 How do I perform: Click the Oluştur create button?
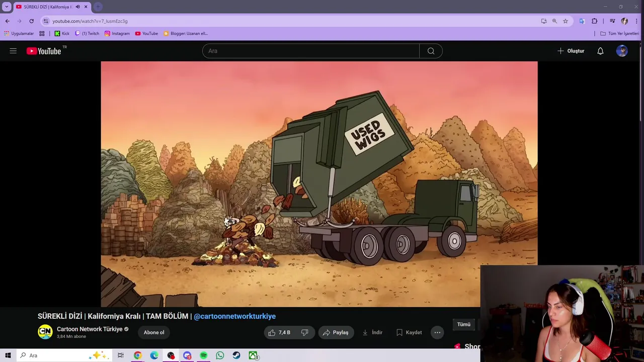click(x=571, y=51)
